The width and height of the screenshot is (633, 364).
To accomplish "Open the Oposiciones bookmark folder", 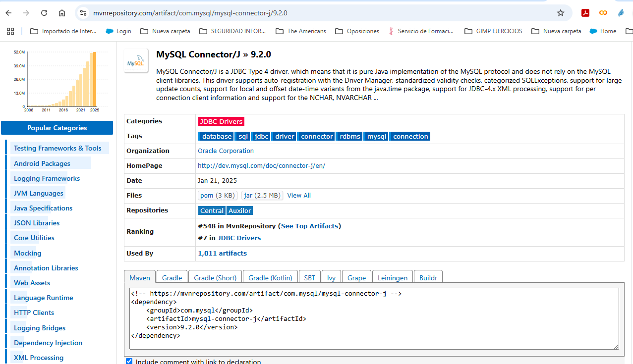I will coord(357,31).
